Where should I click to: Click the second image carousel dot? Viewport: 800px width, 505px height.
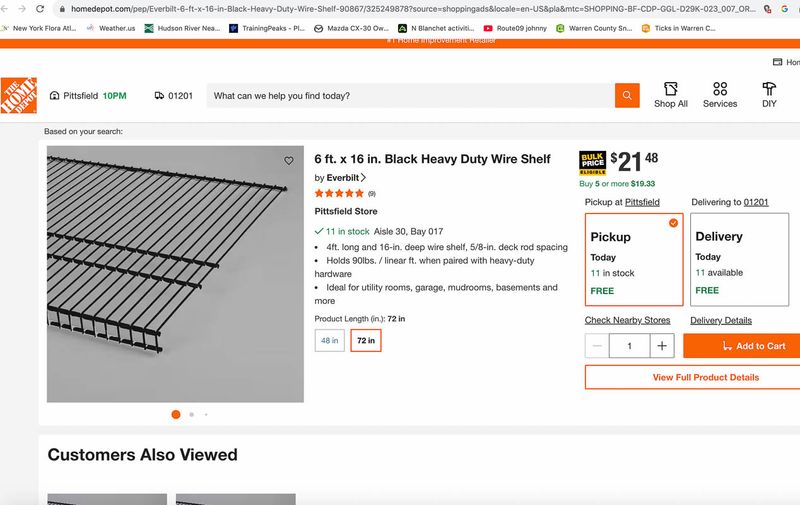click(x=191, y=414)
